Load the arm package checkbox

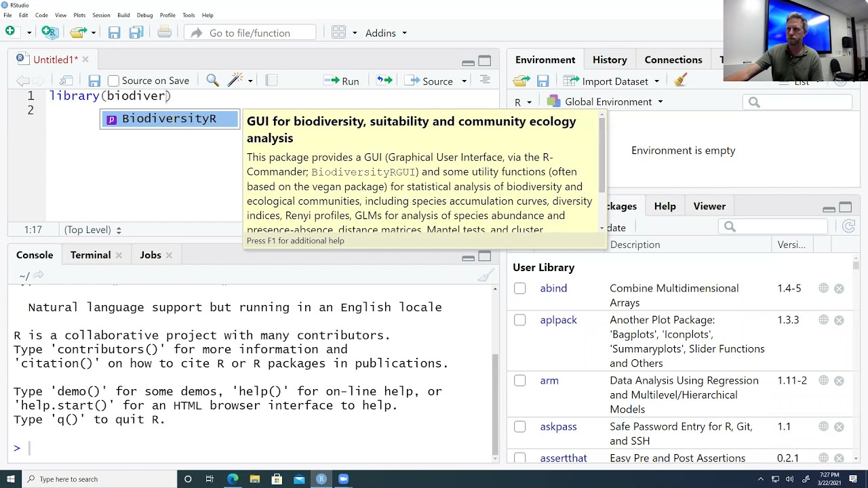click(519, 381)
